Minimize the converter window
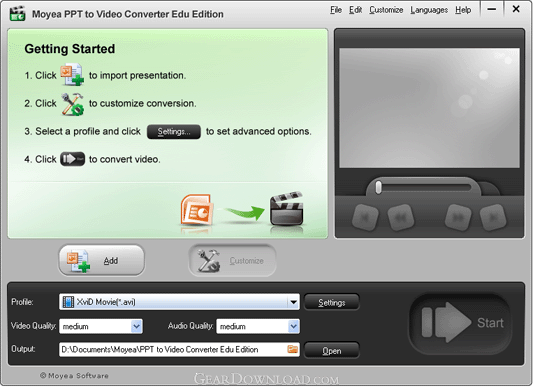The width and height of the screenshot is (535, 388). click(492, 10)
